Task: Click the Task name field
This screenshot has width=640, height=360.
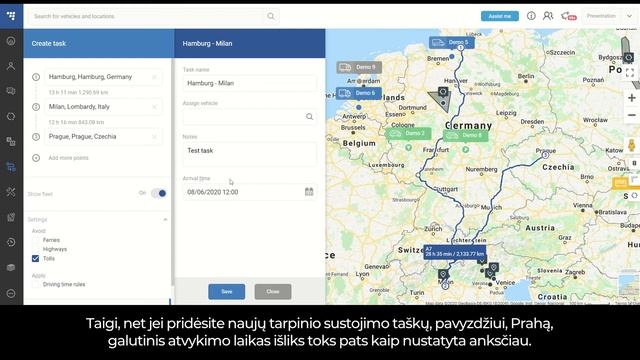Action: 249,83
